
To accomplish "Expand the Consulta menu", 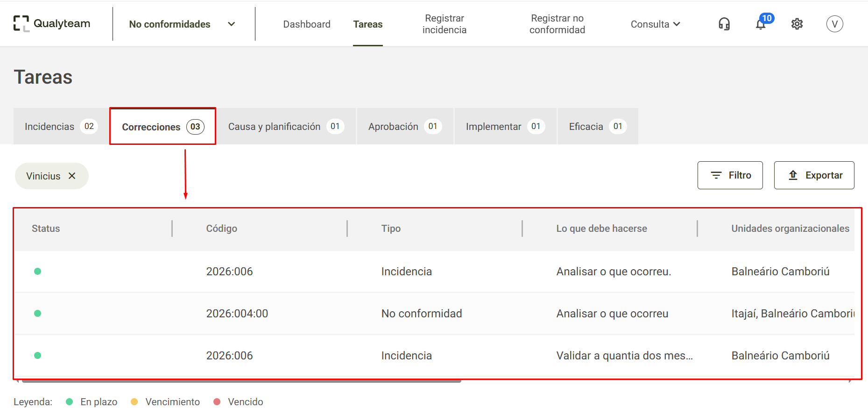I will 656,24.
